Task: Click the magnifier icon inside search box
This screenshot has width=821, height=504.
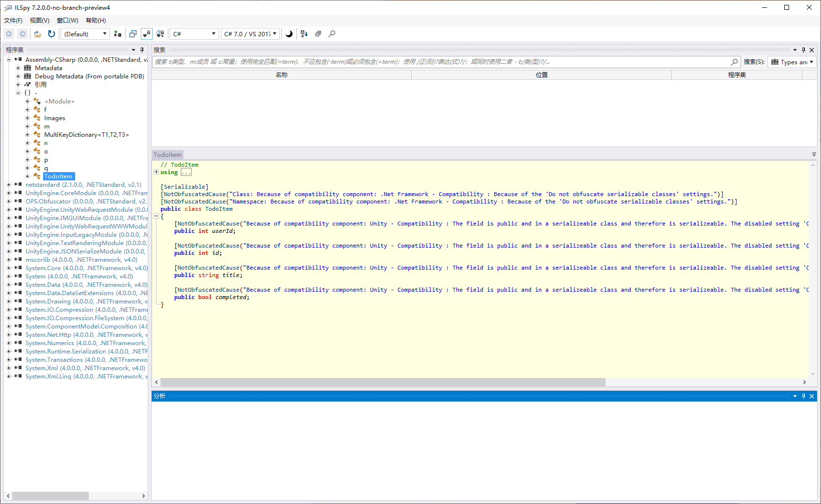Action: click(x=734, y=62)
